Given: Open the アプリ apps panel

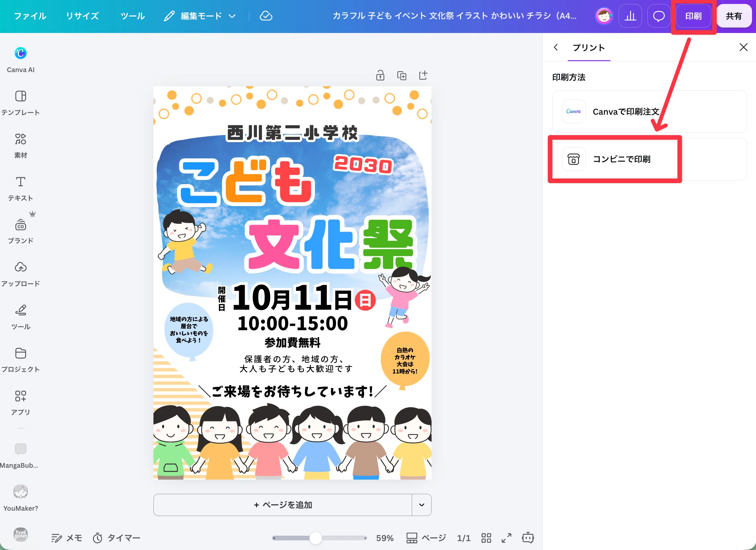Looking at the screenshot, I should tap(20, 403).
